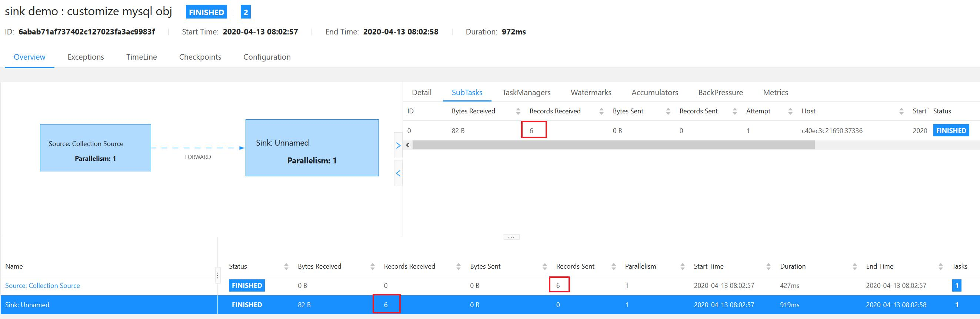Switch to the Exceptions tab
Viewport: 980px width, 319px height.
click(x=86, y=57)
